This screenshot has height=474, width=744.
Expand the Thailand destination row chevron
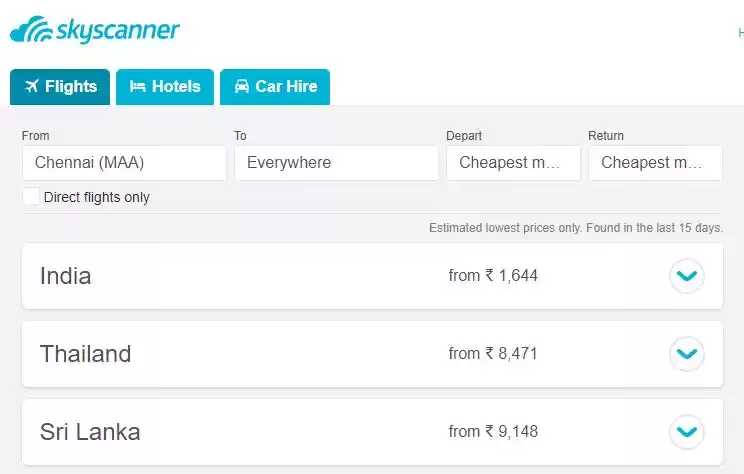686,353
